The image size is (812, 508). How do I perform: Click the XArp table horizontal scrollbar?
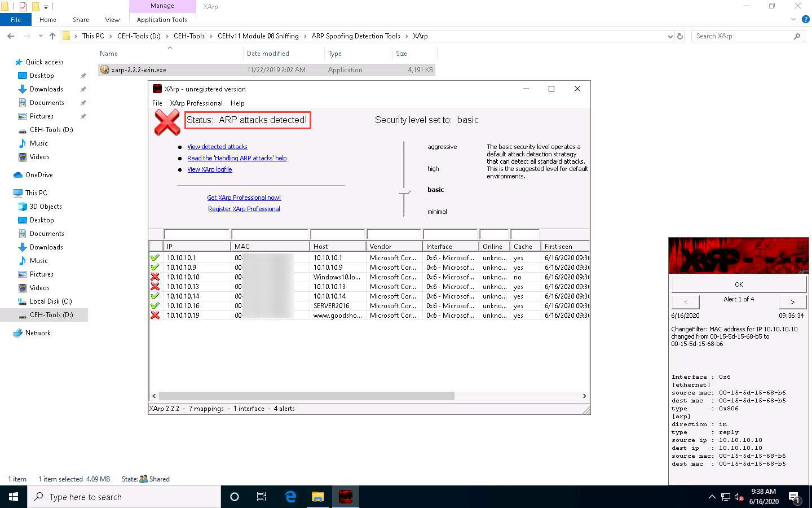pos(307,396)
